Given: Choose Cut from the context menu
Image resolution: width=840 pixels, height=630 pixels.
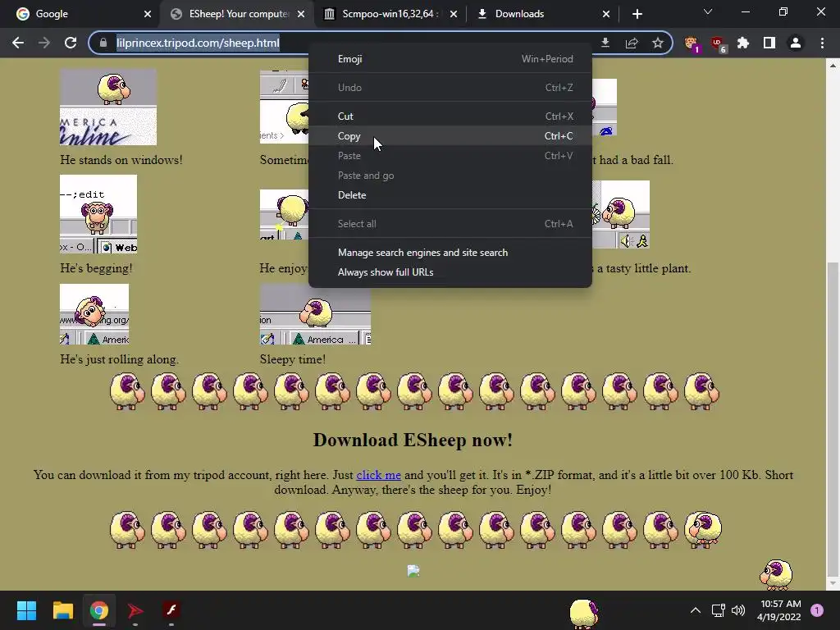Looking at the screenshot, I should coord(450,116).
